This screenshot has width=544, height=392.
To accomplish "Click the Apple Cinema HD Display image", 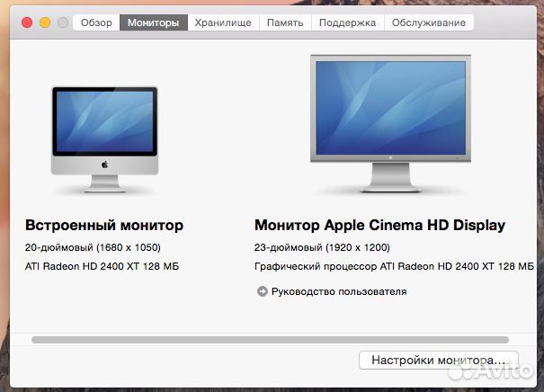I will pos(390,123).
